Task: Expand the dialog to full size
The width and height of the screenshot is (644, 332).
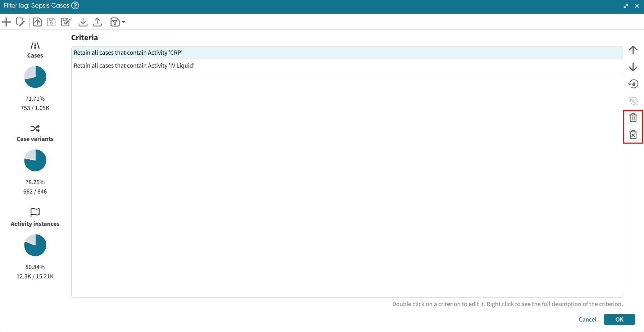Action: point(626,6)
